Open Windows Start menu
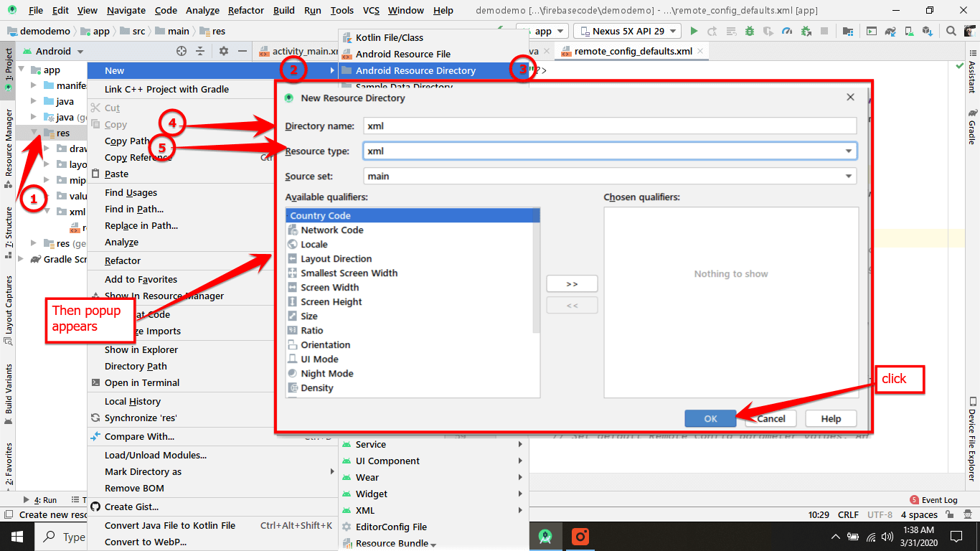The width and height of the screenshot is (980, 551). click(17, 536)
